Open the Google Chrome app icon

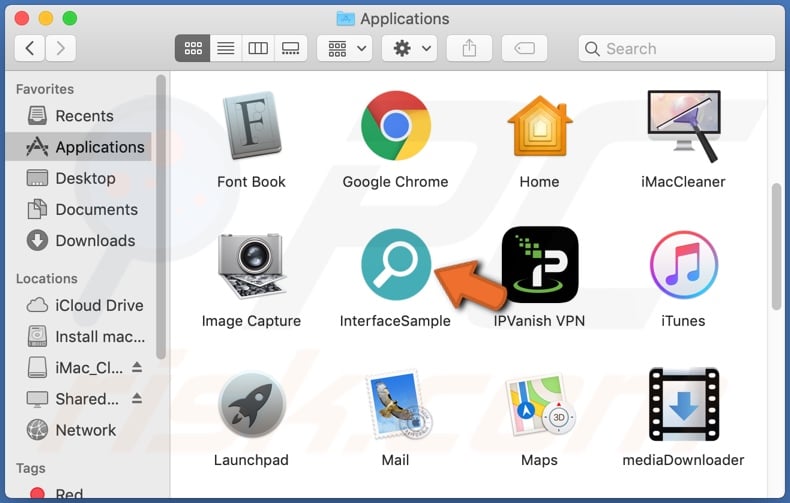click(x=396, y=125)
